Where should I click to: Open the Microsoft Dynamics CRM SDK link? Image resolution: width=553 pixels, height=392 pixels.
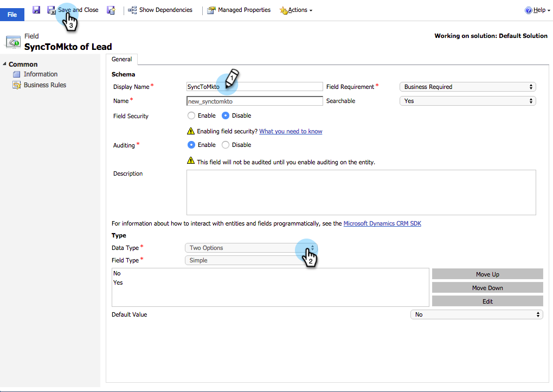click(382, 224)
